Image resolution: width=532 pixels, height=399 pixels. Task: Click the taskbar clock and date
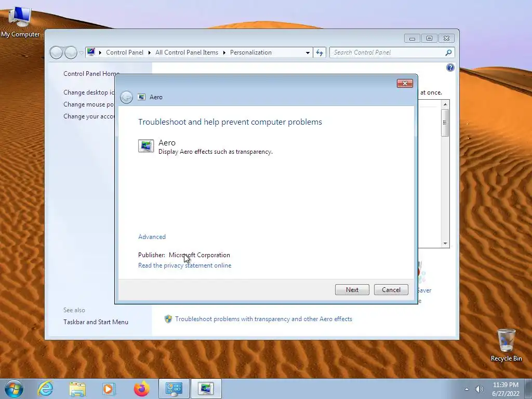(506, 389)
